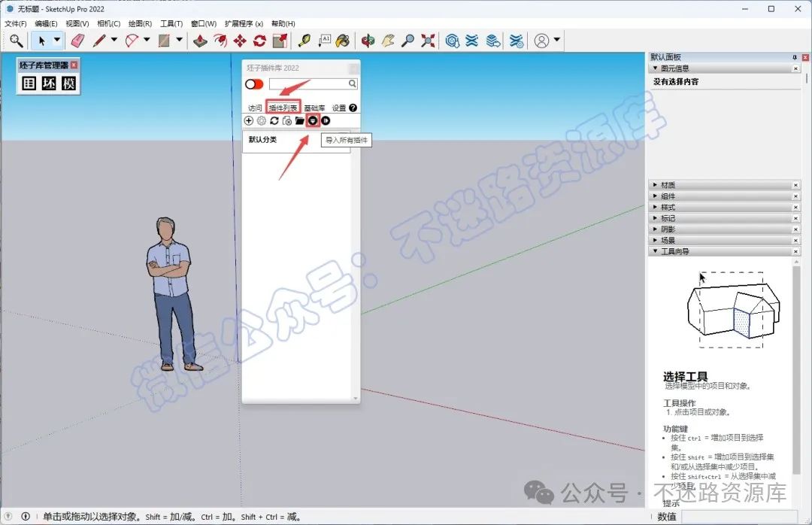Open the 相机(C) menu
This screenshot has width=812, height=525.
[x=108, y=23]
